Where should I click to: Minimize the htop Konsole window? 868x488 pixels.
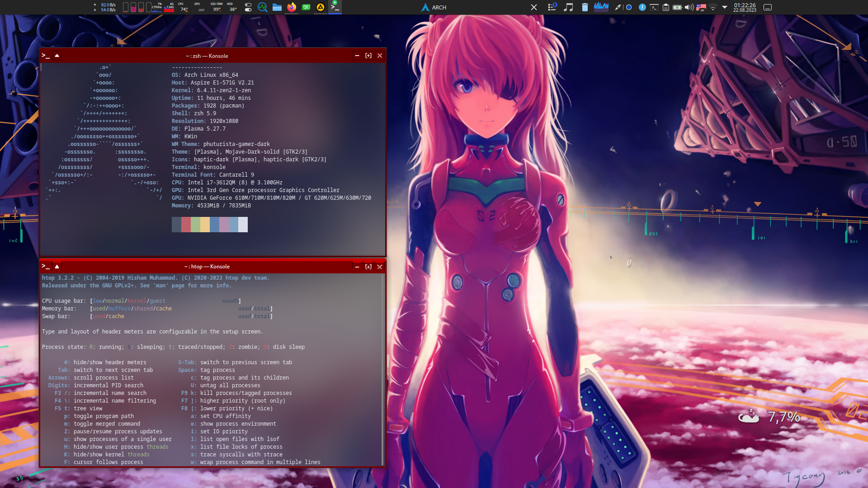coord(357,267)
